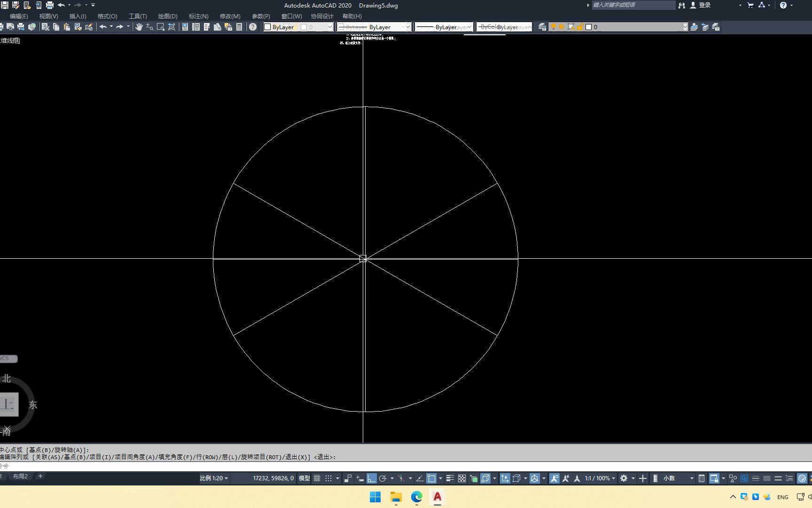Click the 登录 sign-in button
This screenshot has width=812, height=508.
point(700,5)
